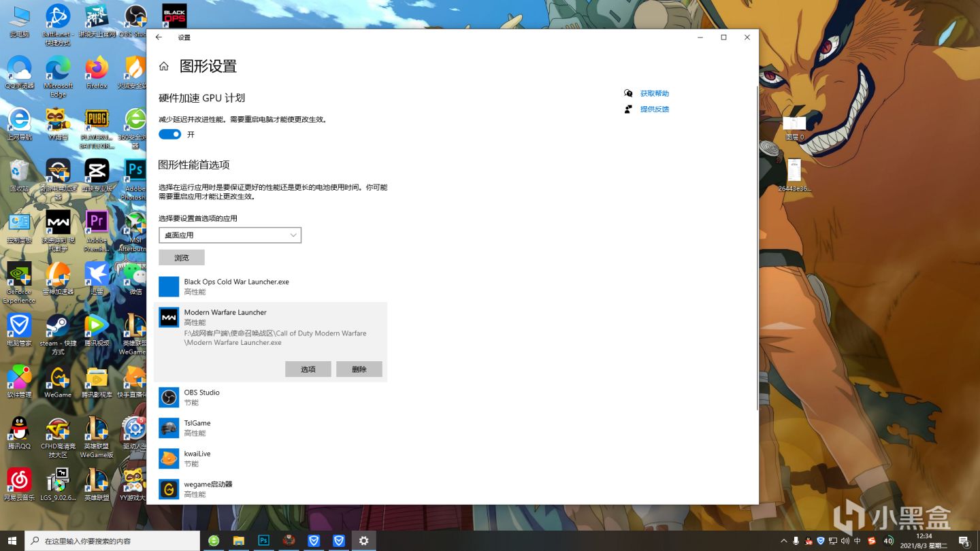Image resolution: width=980 pixels, height=551 pixels.
Task: Select the 腾讯QQ desktop icon
Action: [x=19, y=433]
